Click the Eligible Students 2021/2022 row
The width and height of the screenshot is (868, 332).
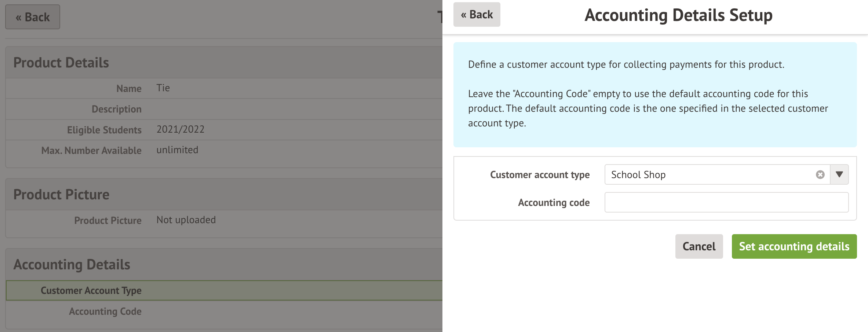click(x=224, y=130)
